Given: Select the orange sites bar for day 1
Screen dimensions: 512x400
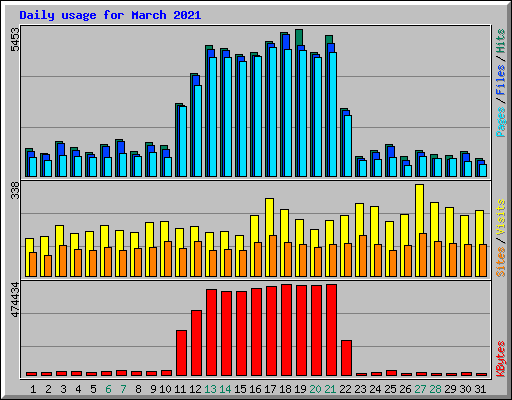Looking at the screenshot, I should coord(33,264).
